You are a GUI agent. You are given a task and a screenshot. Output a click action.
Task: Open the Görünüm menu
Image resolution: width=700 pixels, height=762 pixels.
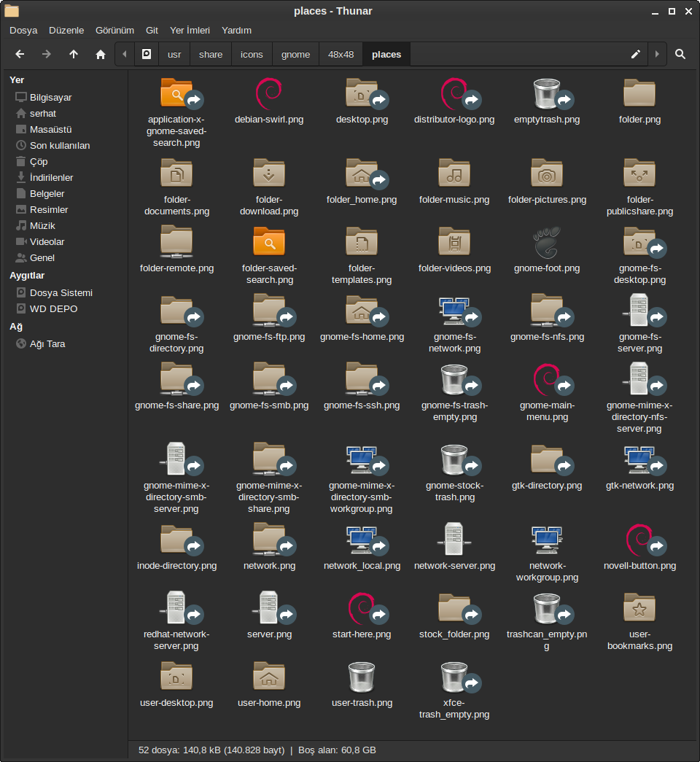[x=114, y=30]
